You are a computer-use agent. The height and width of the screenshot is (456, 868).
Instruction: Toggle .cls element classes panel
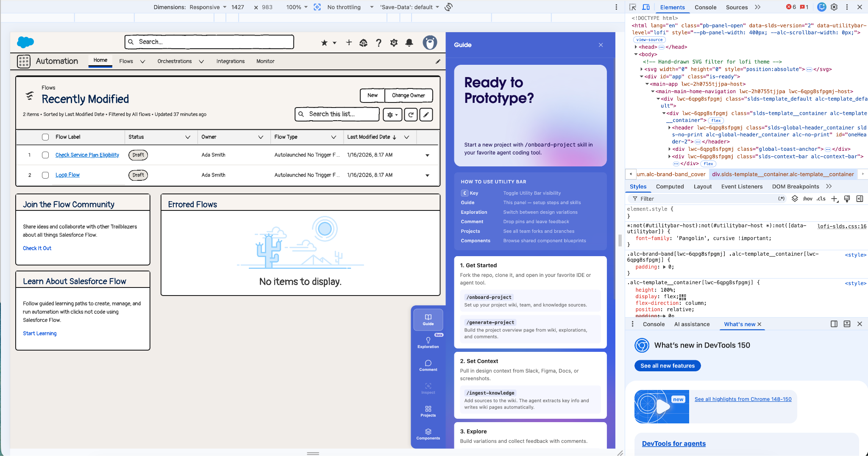pyautogui.click(x=821, y=199)
